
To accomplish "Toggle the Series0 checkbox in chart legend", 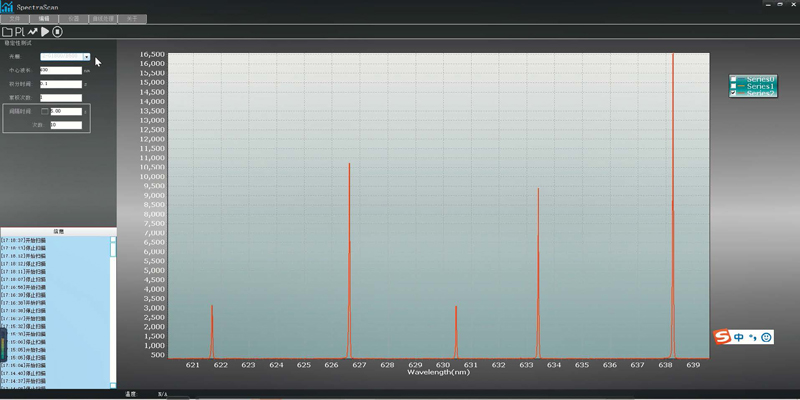I will [735, 79].
